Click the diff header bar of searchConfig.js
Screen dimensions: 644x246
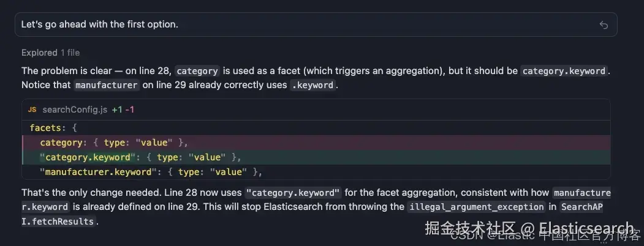coord(316,110)
